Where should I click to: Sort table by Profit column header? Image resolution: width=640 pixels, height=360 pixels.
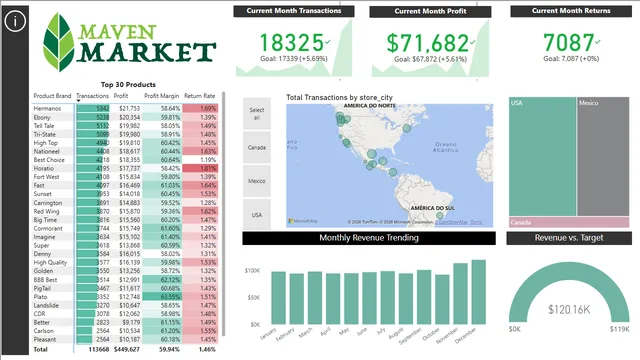pyautogui.click(x=121, y=96)
